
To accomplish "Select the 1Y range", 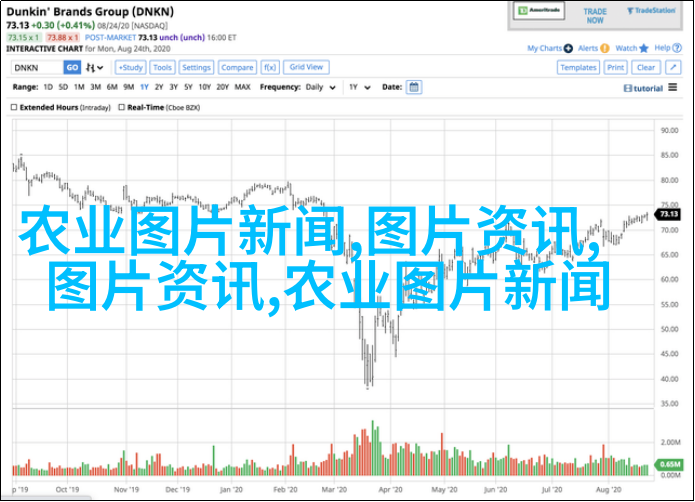I will tap(144, 87).
